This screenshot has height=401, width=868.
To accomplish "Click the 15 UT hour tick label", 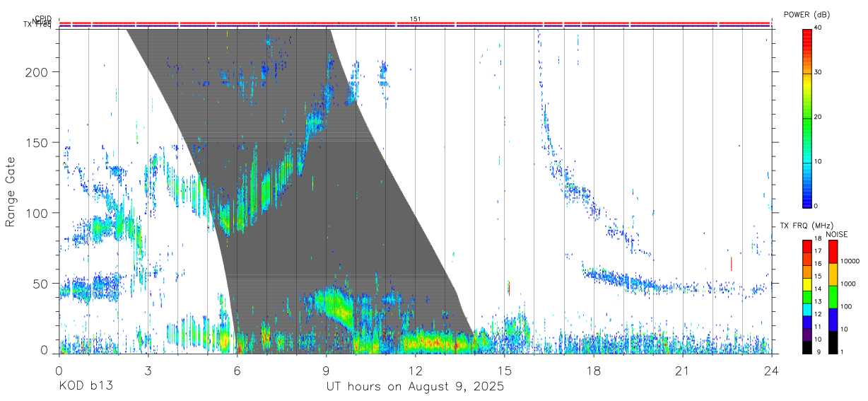I will point(505,370).
